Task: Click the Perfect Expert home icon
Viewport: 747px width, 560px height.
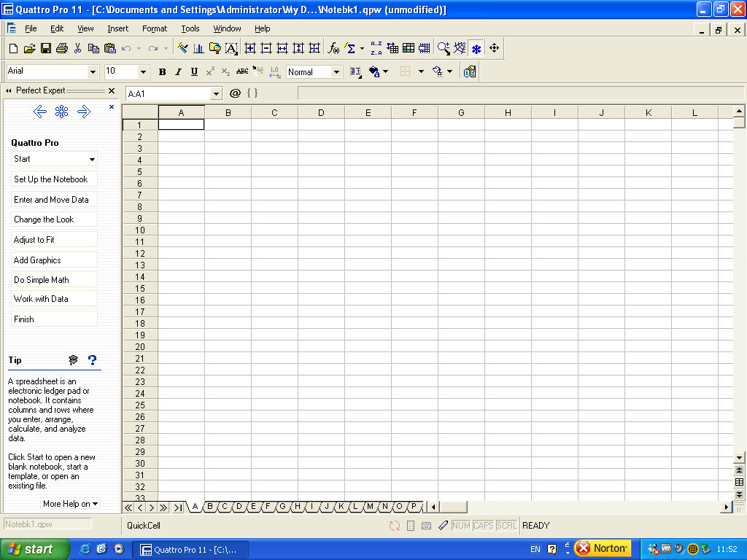Action: pyautogui.click(x=62, y=112)
